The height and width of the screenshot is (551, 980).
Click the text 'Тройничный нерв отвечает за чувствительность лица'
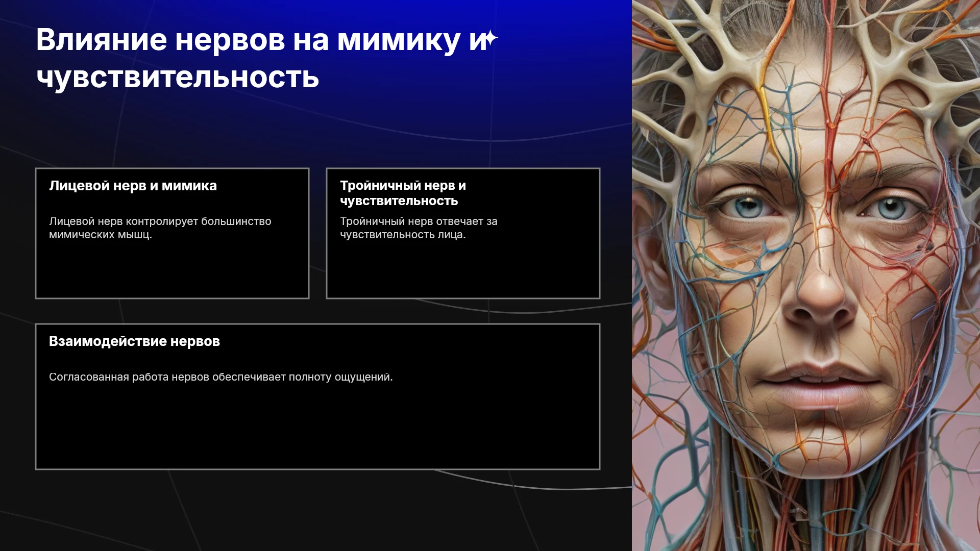click(x=419, y=228)
